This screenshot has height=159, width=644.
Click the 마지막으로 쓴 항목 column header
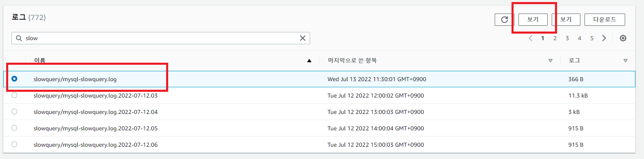click(x=352, y=60)
